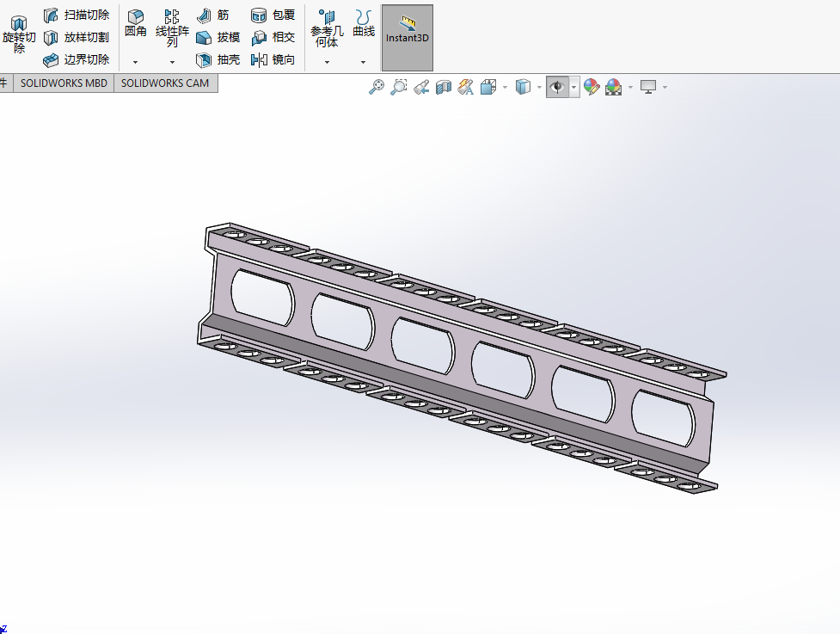This screenshot has width=840, height=634.
Task: Expand Apply Scene dropdown arrow
Action: tap(630, 87)
